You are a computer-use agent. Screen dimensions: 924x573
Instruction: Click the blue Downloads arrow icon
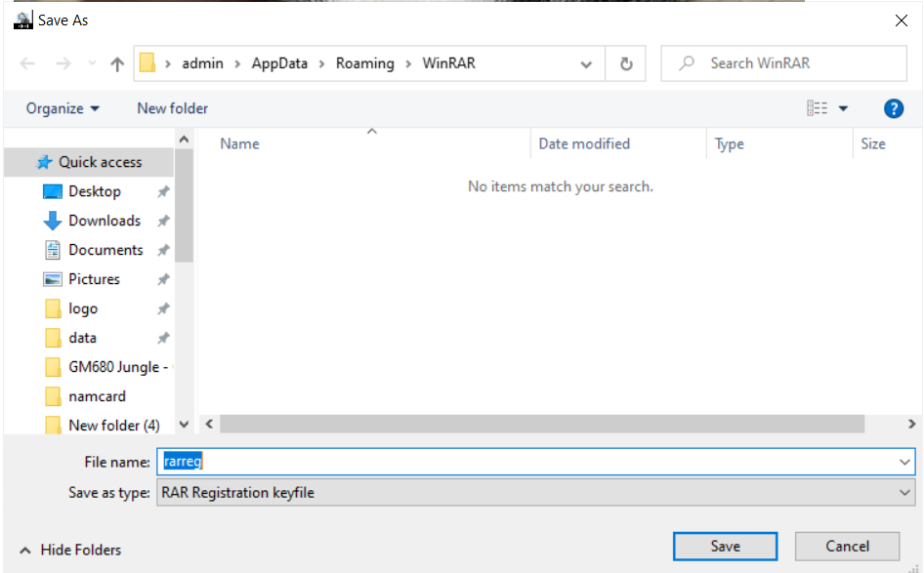53,221
